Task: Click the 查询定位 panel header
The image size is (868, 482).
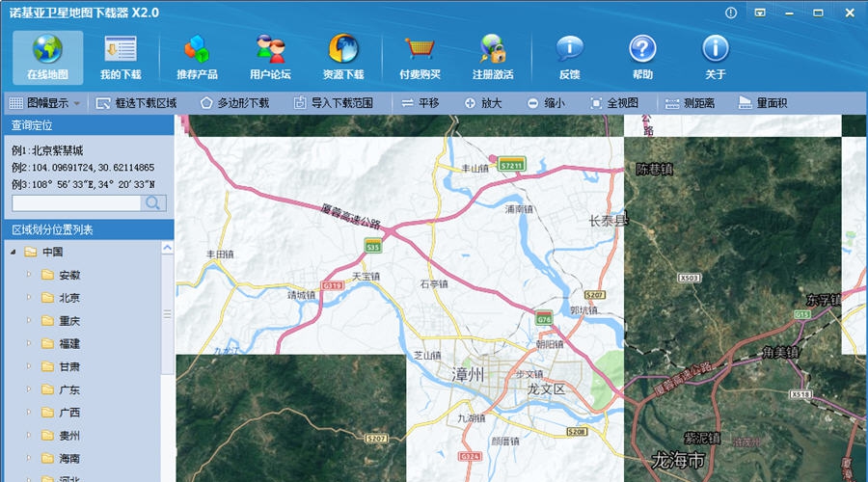Action: (89, 125)
